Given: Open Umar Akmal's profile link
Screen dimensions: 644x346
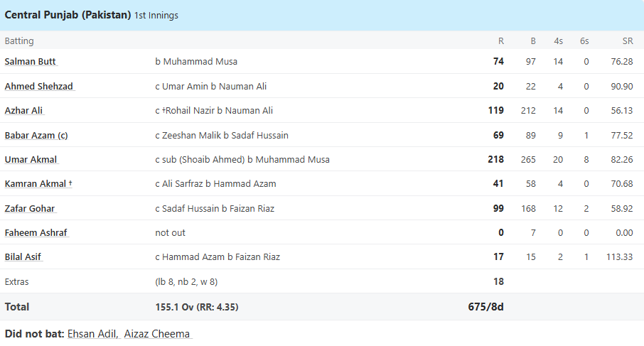Looking at the screenshot, I should tap(31, 159).
